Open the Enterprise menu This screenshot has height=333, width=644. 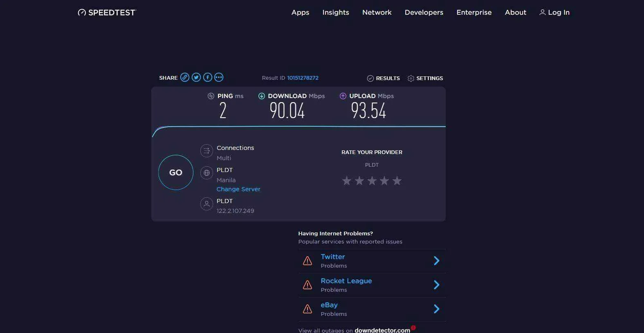[x=474, y=12]
